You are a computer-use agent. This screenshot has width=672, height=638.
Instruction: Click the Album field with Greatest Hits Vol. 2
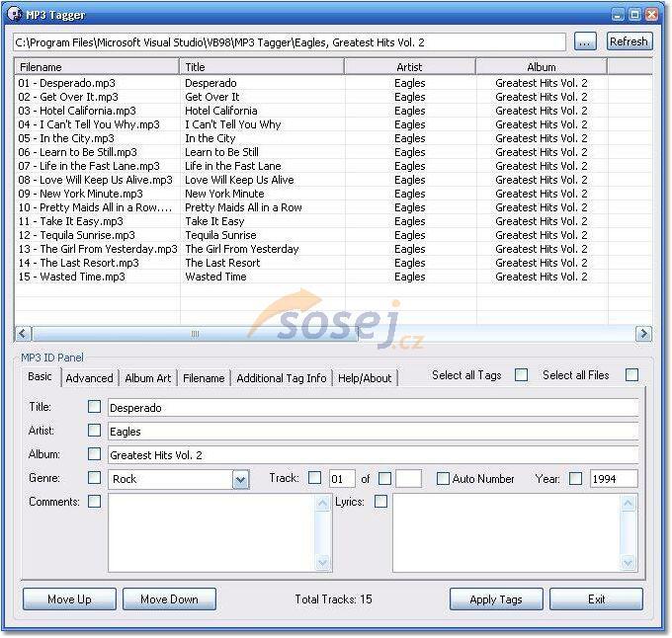click(373, 454)
